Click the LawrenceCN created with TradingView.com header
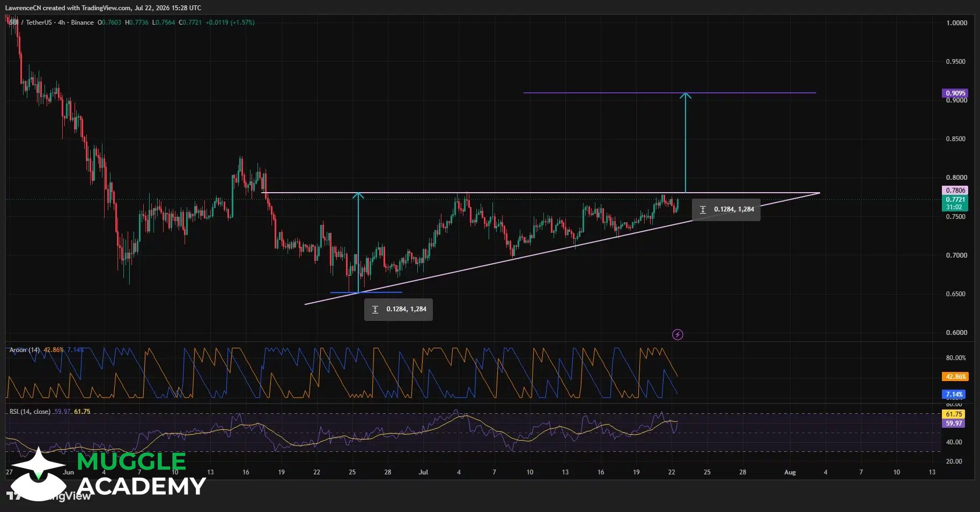The image size is (980, 512). pos(103,8)
